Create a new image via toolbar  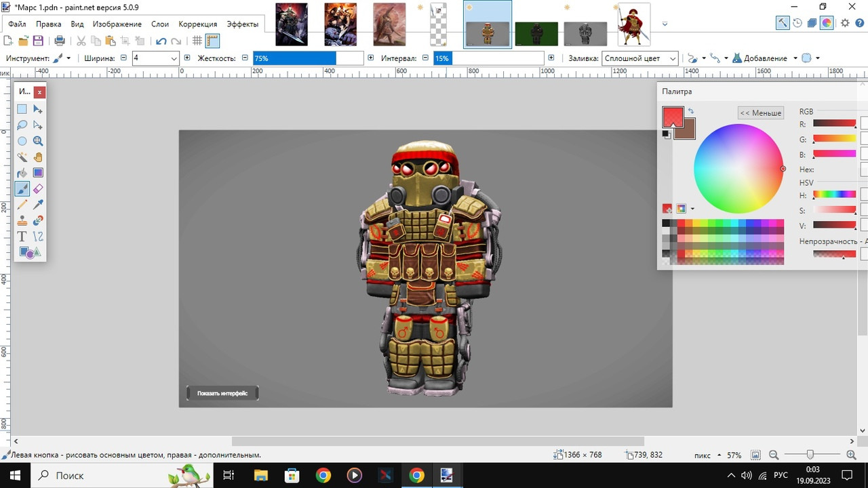coord(9,41)
